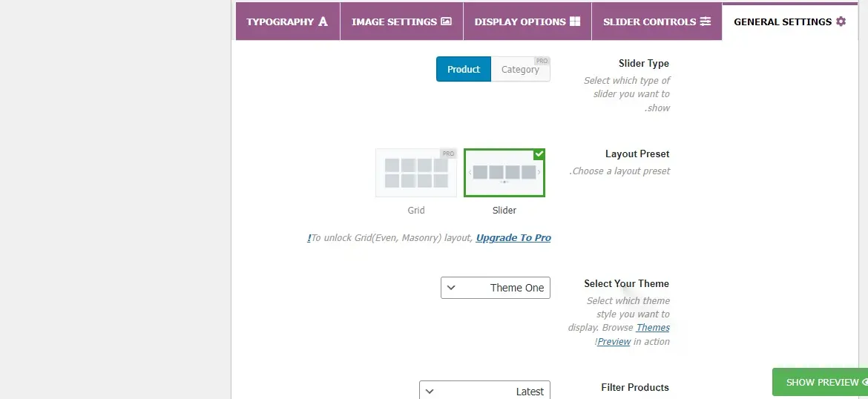Choose the Slider layout preset thumbnail
The height and width of the screenshot is (399, 868).
point(504,173)
